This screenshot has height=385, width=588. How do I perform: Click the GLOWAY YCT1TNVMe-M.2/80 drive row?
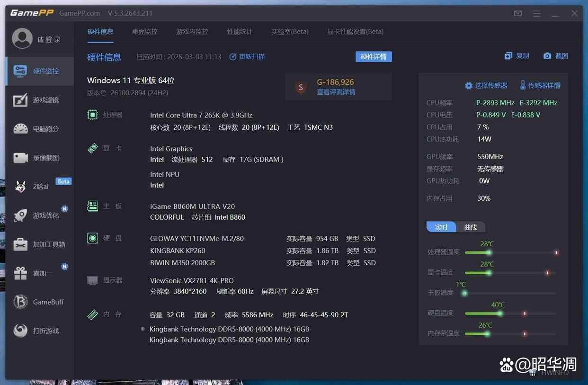tap(263, 239)
